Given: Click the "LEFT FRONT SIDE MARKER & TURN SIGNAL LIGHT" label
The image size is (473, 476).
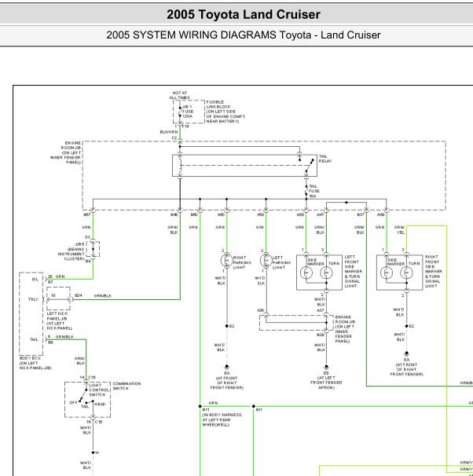Looking at the screenshot, I should pyautogui.click(x=353, y=272).
